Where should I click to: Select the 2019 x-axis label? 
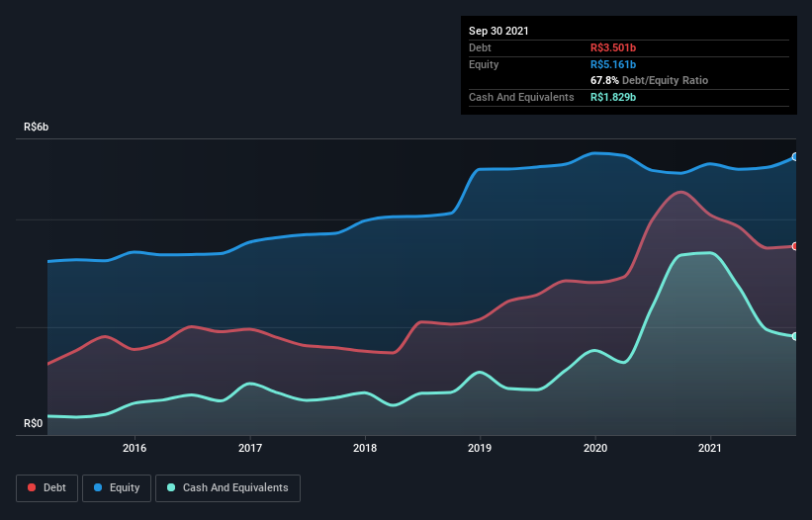pos(480,448)
